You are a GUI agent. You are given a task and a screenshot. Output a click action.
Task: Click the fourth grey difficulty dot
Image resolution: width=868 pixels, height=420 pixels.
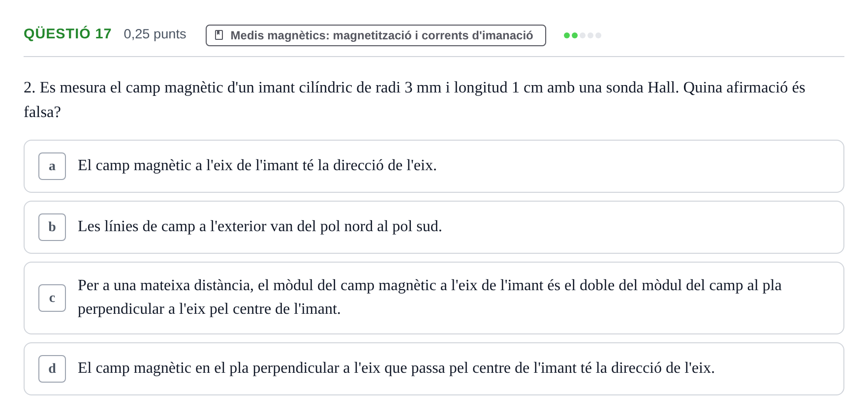(x=590, y=35)
